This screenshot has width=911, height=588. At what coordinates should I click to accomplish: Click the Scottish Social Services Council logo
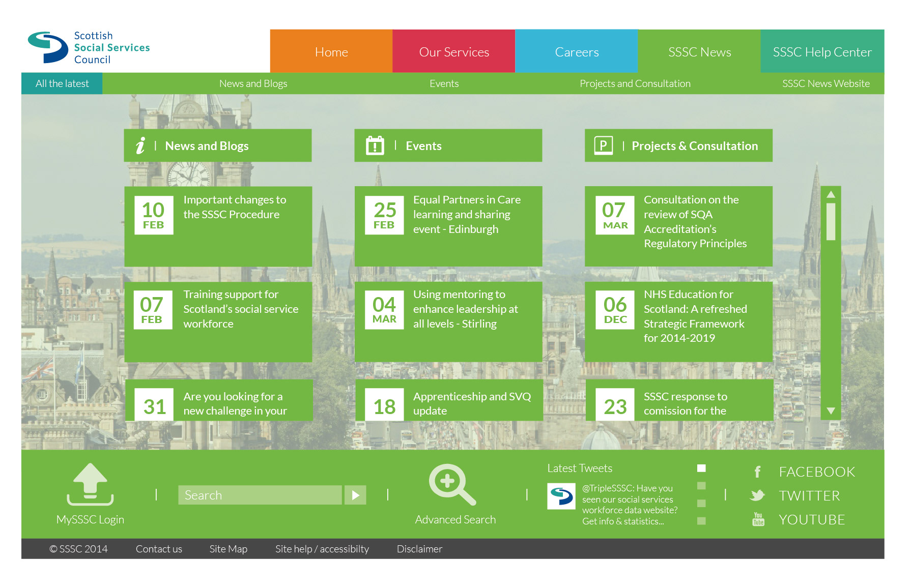pos(89,47)
